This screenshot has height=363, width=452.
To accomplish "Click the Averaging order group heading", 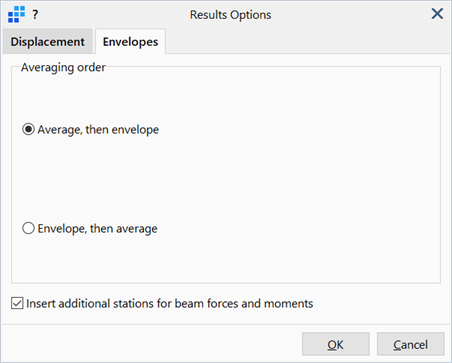I will [63, 67].
